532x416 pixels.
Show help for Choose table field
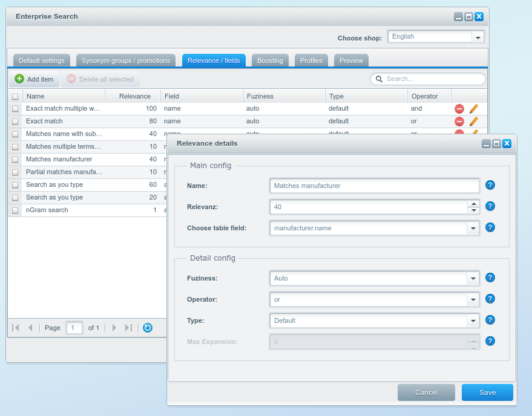coord(490,228)
